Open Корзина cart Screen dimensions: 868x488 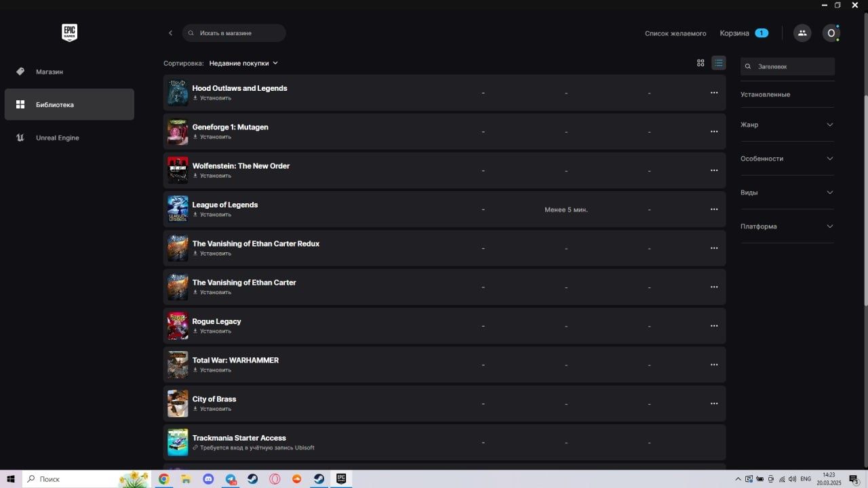click(744, 33)
